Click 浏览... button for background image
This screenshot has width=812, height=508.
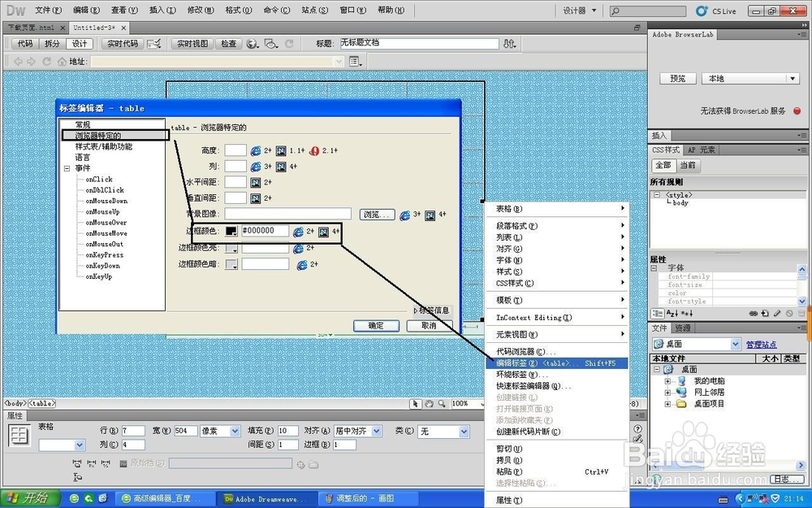[x=377, y=214]
